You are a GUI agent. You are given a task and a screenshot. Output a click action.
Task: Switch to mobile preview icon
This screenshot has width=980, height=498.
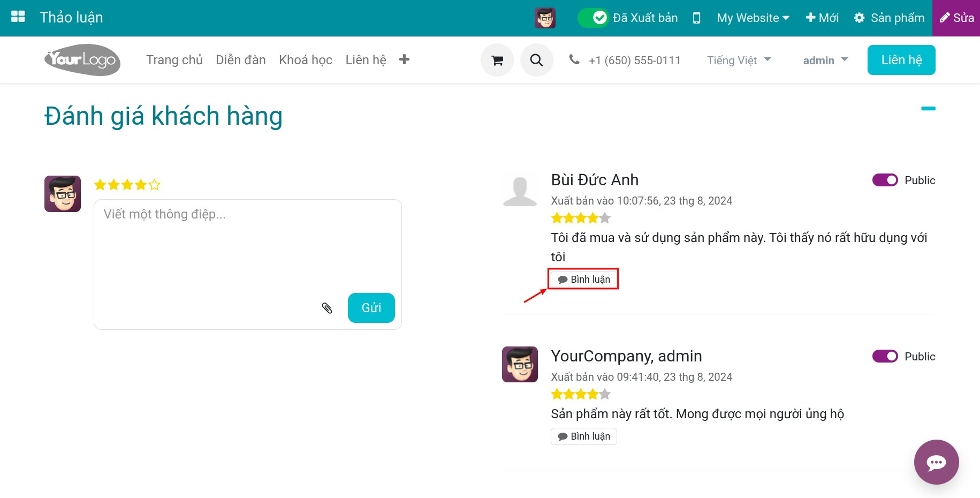pyautogui.click(x=696, y=18)
